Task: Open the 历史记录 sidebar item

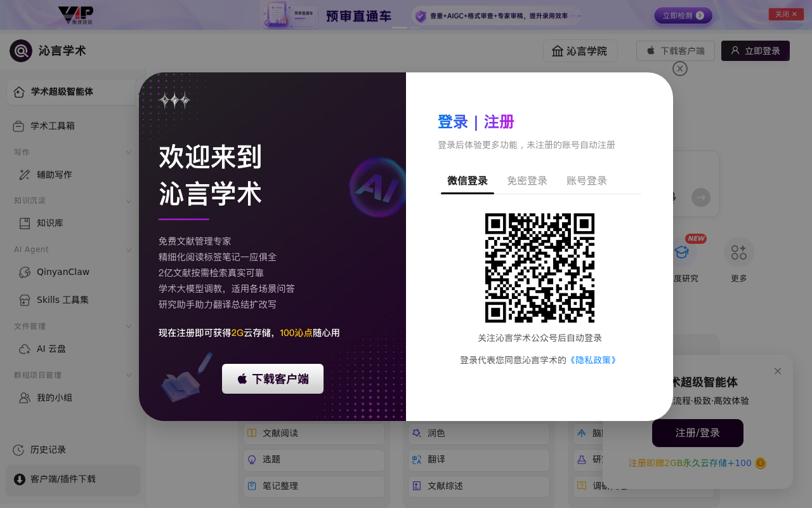Action: pos(73,450)
